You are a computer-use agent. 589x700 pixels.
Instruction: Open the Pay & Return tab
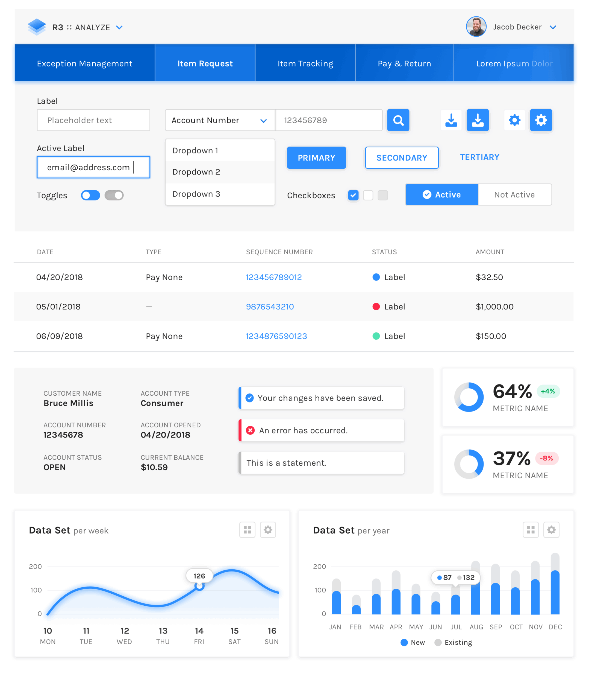pyautogui.click(x=404, y=63)
